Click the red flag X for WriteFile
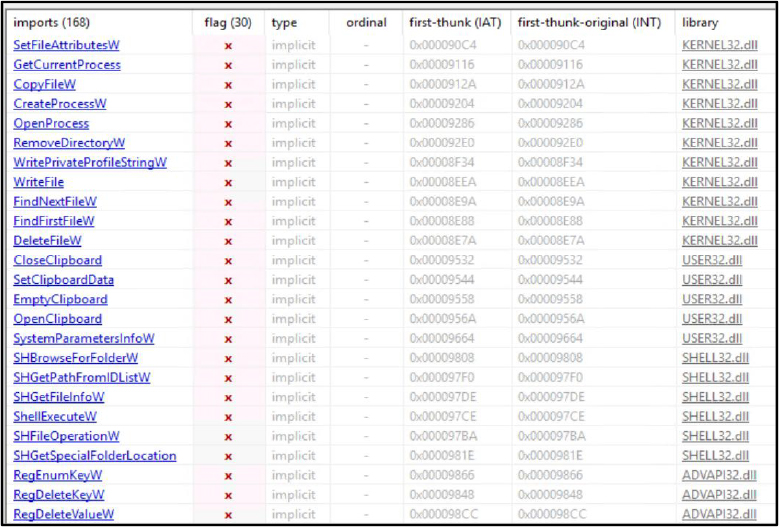779x527 pixels. (x=228, y=183)
